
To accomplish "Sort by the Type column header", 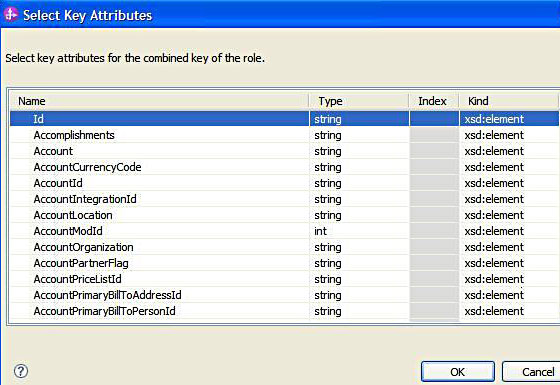I will tap(359, 101).
